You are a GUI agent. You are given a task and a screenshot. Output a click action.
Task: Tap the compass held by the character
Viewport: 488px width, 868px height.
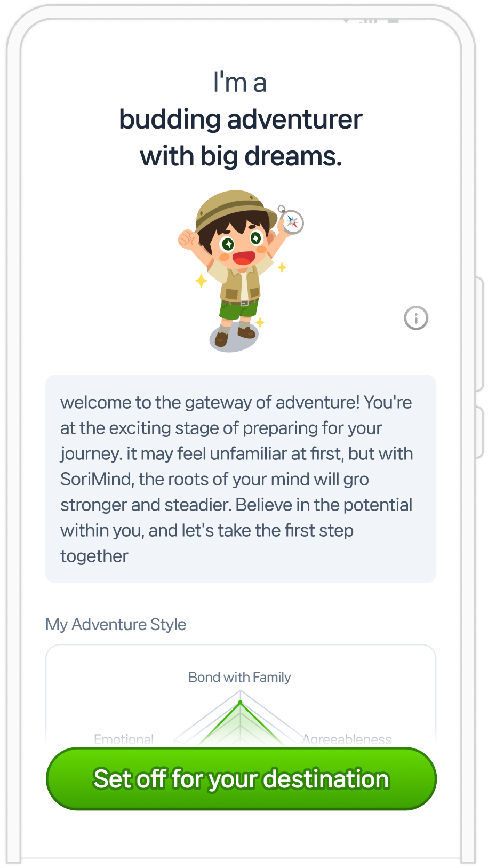pos(291,221)
